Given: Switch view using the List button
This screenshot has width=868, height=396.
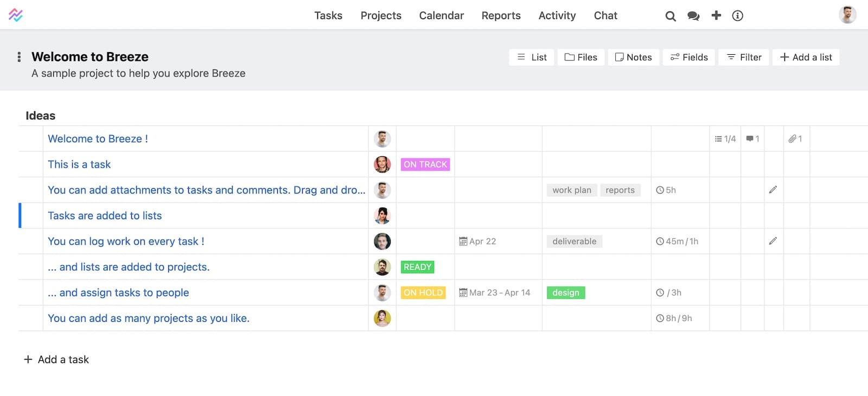Looking at the screenshot, I should point(532,57).
